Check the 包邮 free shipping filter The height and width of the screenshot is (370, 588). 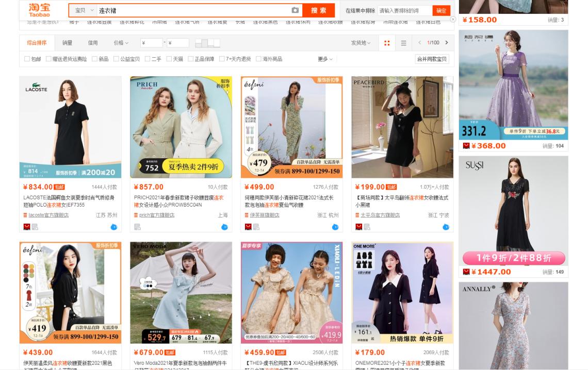click(x=27, y=59)
